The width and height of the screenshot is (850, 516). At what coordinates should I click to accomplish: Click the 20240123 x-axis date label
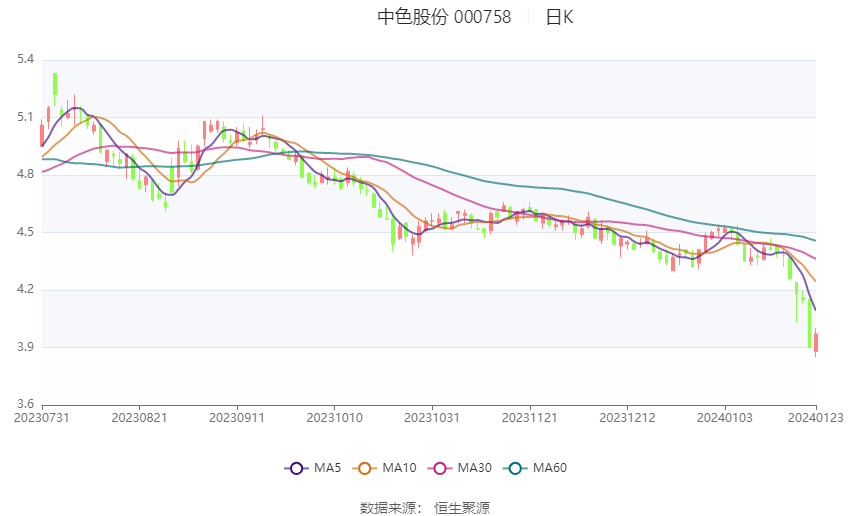816,418
